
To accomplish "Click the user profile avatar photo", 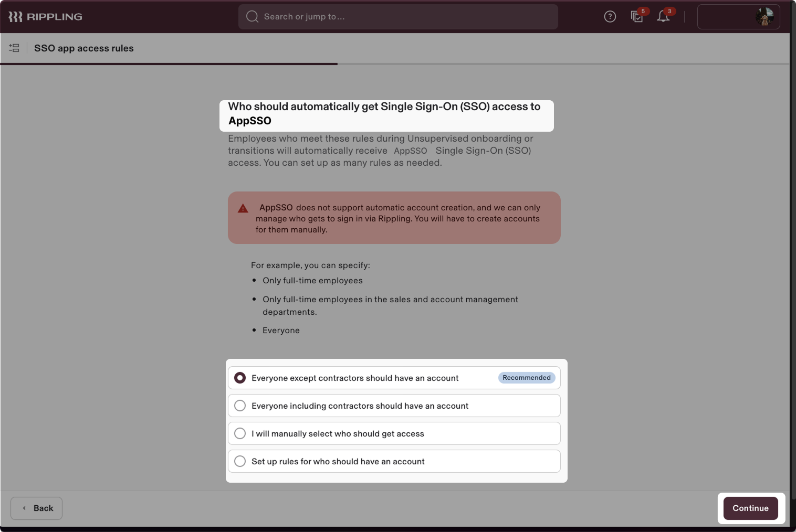I will click(764, 17).
